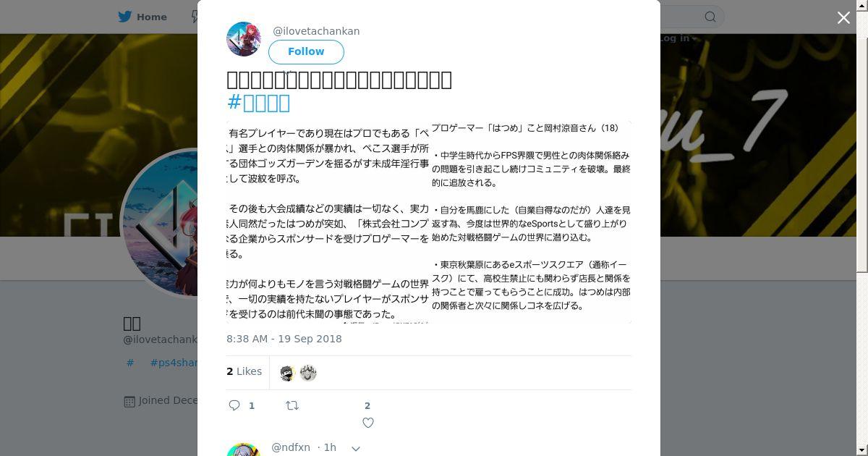
Task: View first liker's avatar
Action: coord(287,373)
